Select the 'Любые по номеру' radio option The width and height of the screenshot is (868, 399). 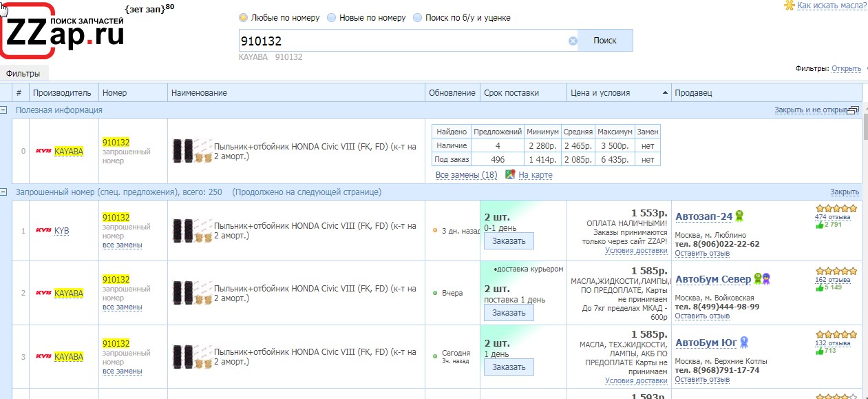tap(244, 18)
